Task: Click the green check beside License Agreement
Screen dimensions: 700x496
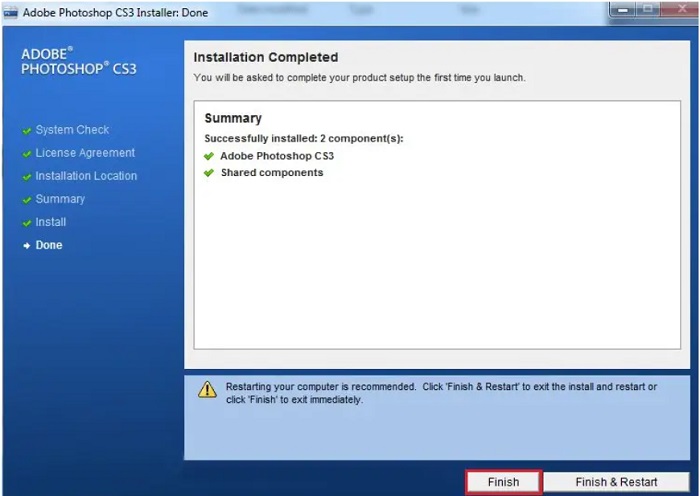Action: point(27,154)
